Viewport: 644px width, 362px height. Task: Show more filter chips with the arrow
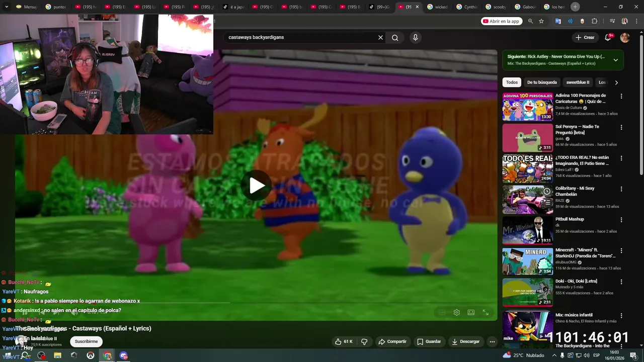coord(616,82)
